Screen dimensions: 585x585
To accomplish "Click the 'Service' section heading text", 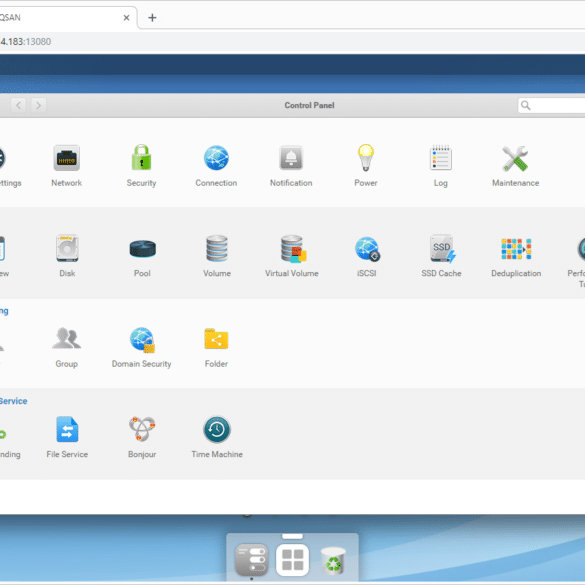I will coord(13,401).
